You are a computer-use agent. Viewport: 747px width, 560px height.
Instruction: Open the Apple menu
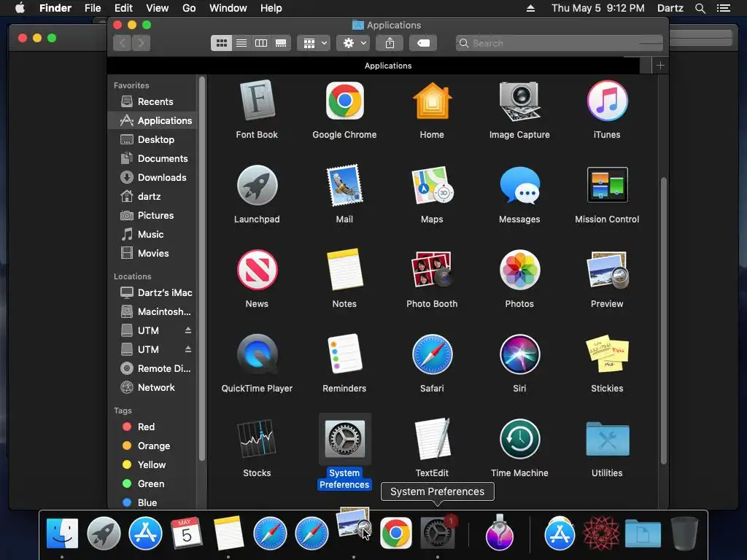tap(20, 8)
